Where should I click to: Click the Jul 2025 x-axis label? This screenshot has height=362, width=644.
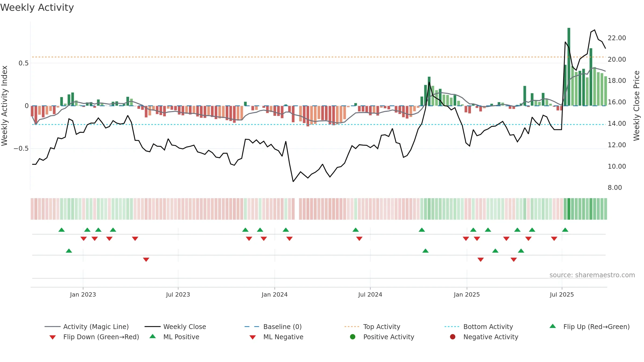click(x=562, y=294)
